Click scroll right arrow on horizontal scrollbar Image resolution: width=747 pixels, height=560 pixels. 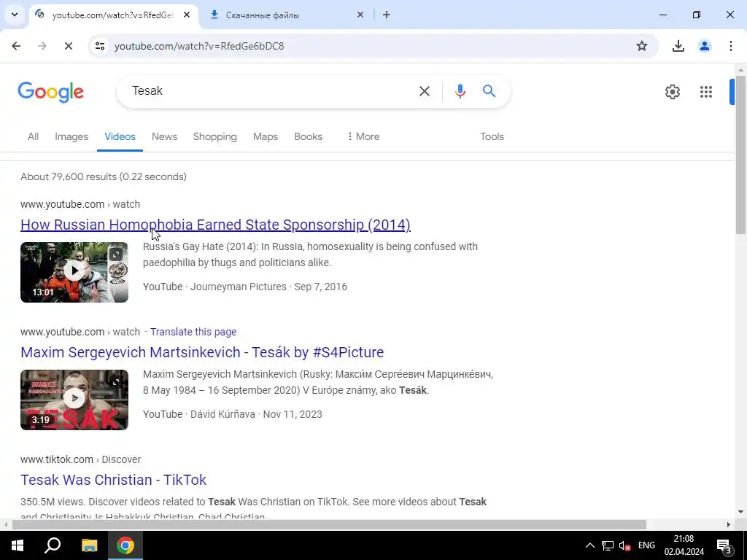(729, 525)
